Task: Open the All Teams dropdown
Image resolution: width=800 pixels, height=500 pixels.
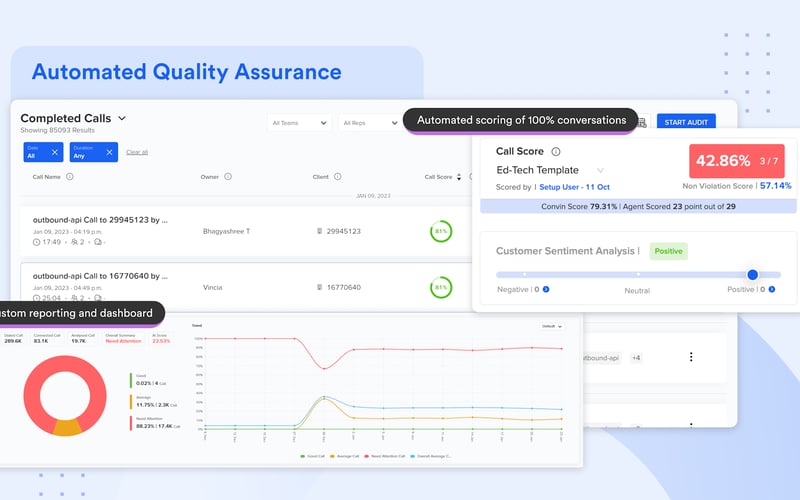Action: [299, 123]
